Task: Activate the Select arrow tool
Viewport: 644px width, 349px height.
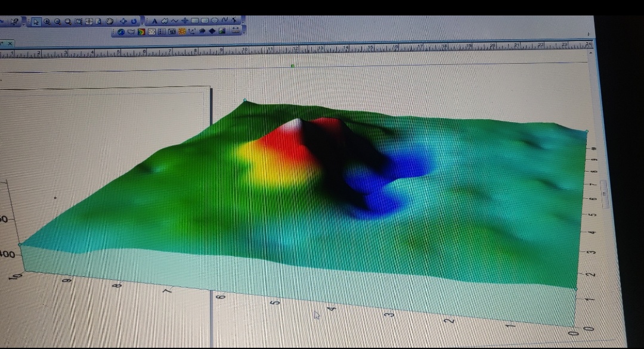Action: tap(36, 21)
